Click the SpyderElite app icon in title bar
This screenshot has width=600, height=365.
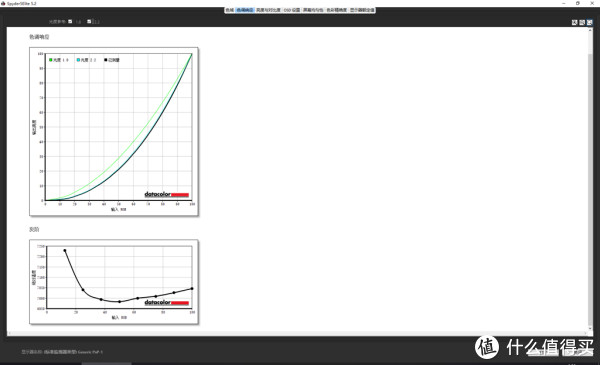coord(3,3)
